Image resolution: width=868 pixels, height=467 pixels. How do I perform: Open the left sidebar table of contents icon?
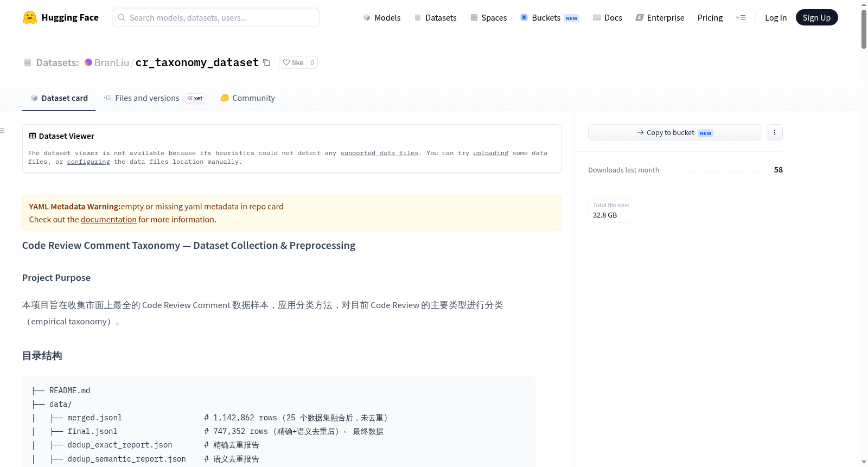2,131
